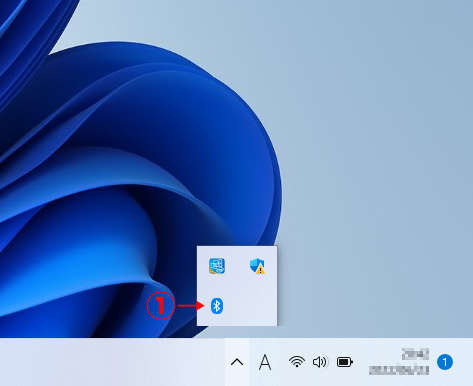Screen dimensions: 473x386
Task: Switch the IME input mode letter A
Action: point(265,362)
